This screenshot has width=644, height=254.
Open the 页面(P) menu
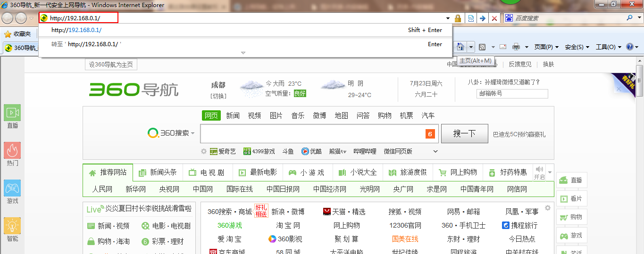pos(546,47)
